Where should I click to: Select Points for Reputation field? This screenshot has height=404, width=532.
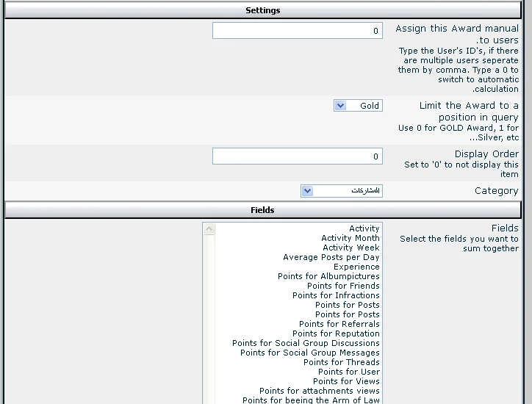pos(336,333)
